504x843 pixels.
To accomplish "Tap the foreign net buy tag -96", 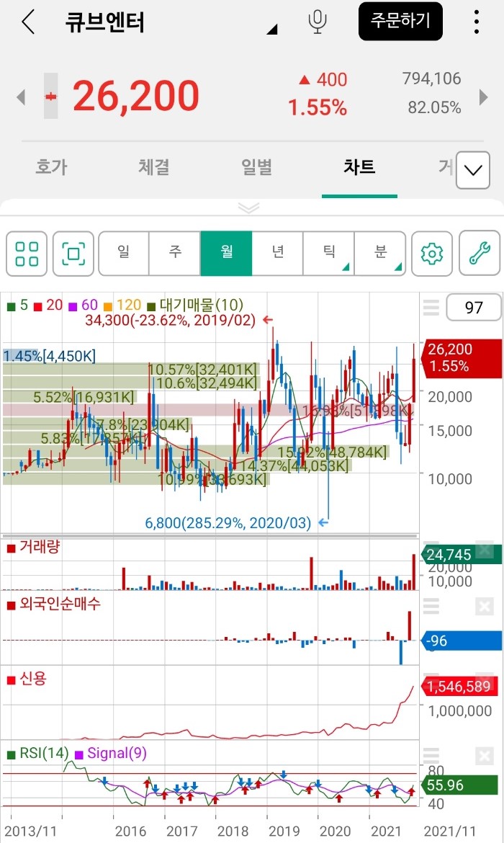I will (462, 641).
